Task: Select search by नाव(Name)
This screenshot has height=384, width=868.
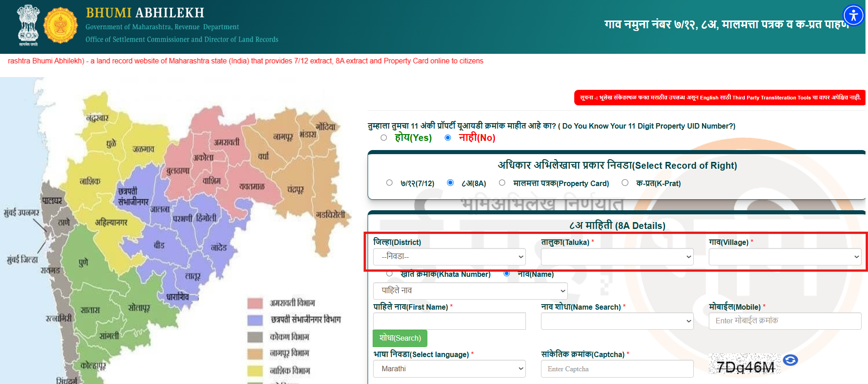Action: [x=506, y=274]
